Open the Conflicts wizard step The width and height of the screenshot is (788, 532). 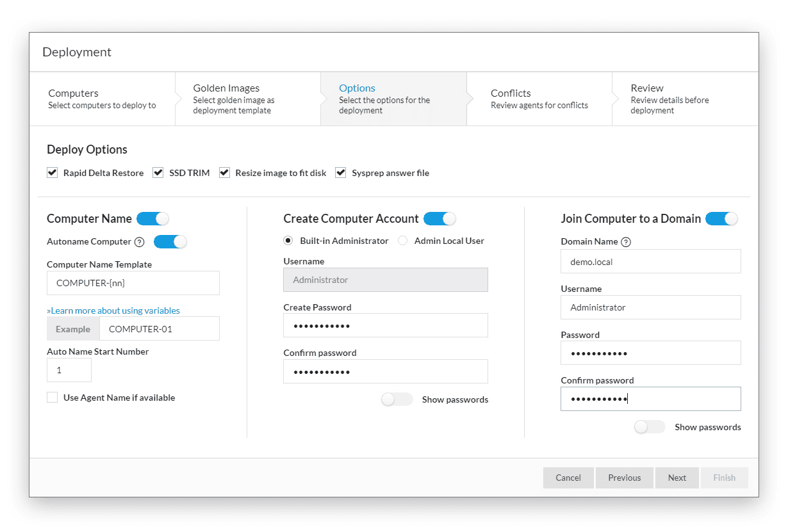538,99
